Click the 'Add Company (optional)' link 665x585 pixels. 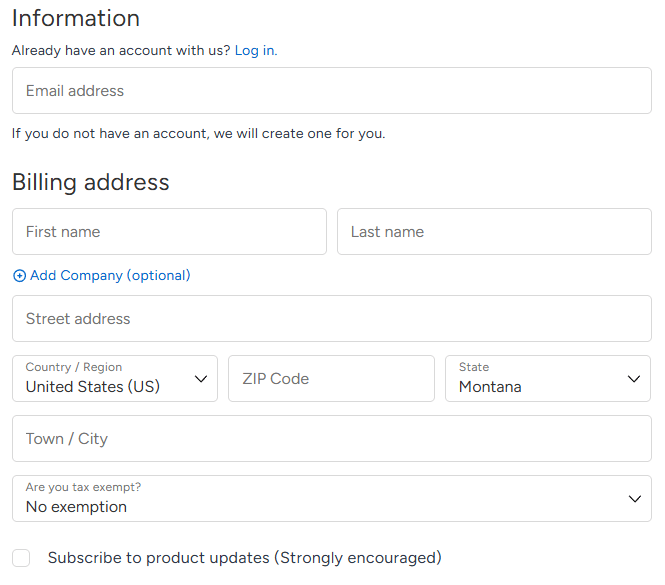click(x=110, y=276)
